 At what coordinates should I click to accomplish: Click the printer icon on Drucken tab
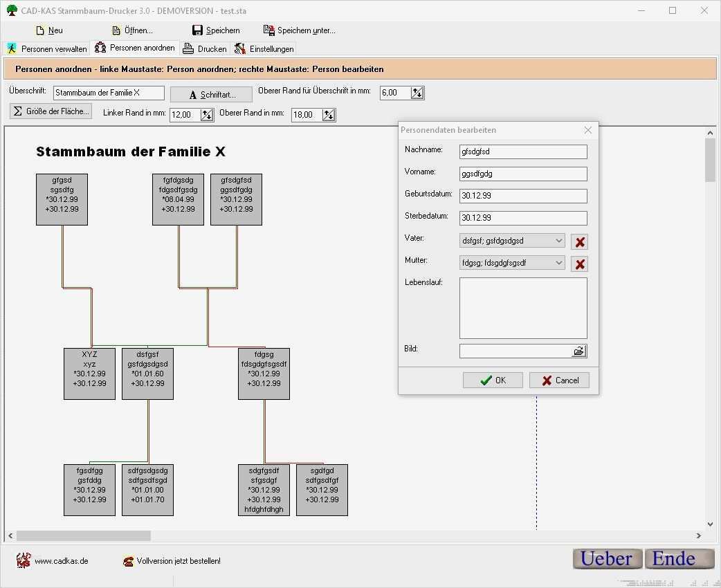[188, 48]
